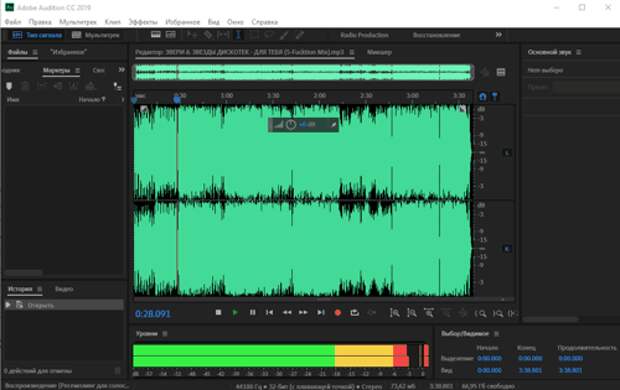Start playback with the green Play button
Screen dimensions: 620x390
pos(235,312)
